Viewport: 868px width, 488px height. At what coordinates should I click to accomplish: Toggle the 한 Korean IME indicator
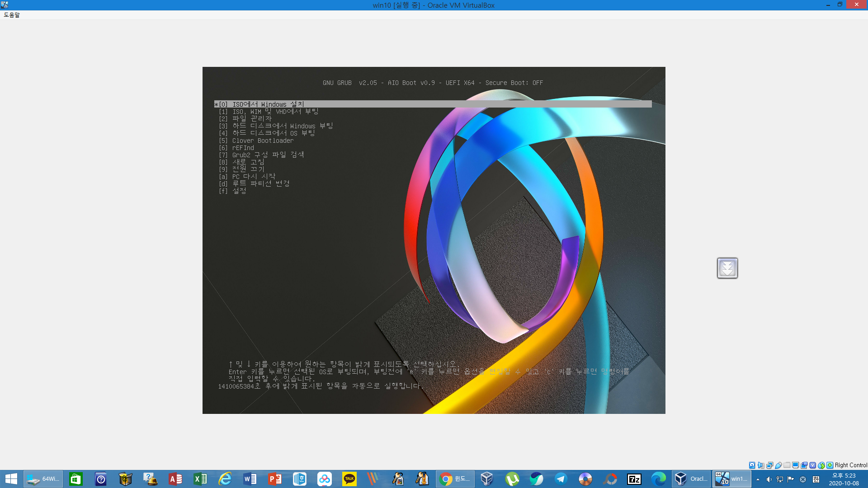point(816,479)
